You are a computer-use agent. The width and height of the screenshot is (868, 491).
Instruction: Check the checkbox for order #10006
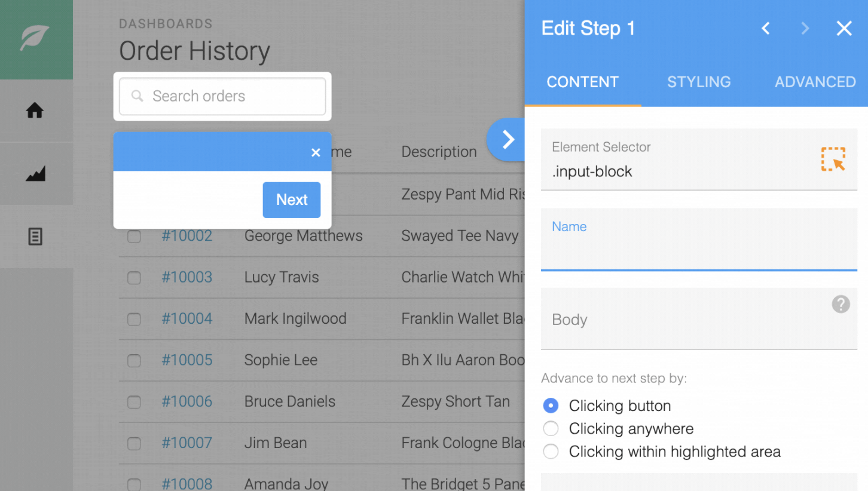(x=133, y=403)
